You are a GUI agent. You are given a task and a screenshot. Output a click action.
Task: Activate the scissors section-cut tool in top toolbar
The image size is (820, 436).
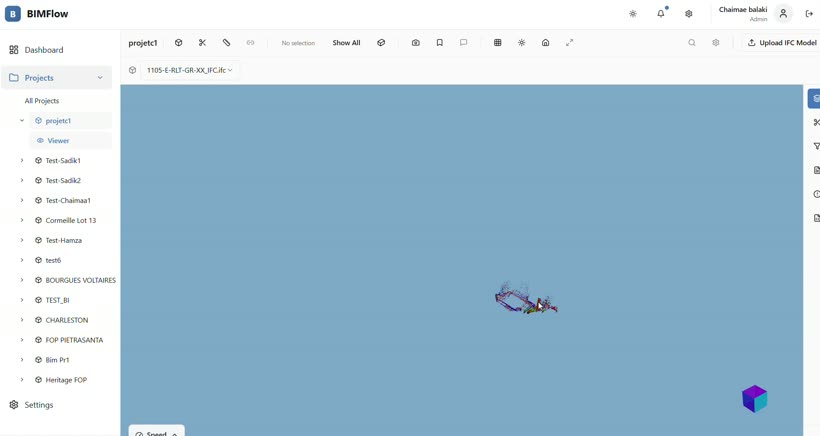(202, 43)
